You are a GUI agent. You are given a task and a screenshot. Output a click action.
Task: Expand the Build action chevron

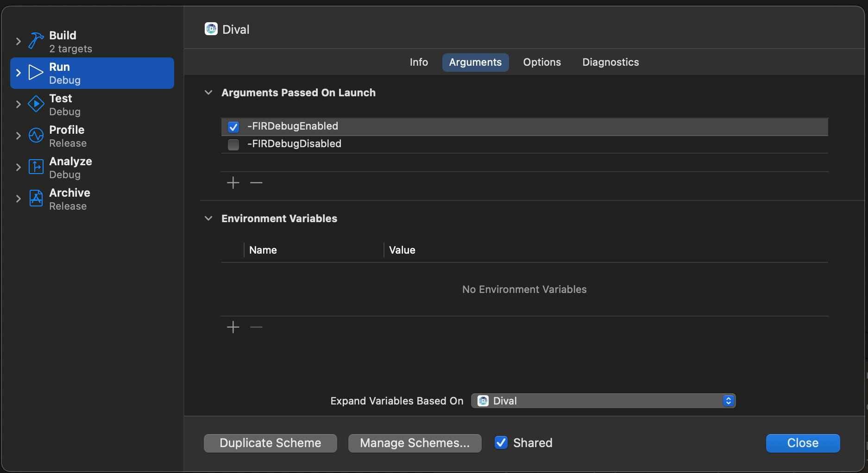(19, 41)
